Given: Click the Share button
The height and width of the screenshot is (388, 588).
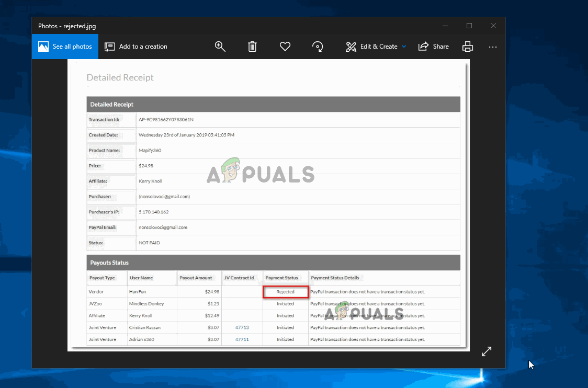Looking at the screenshot, I should [x=434, y=47].
